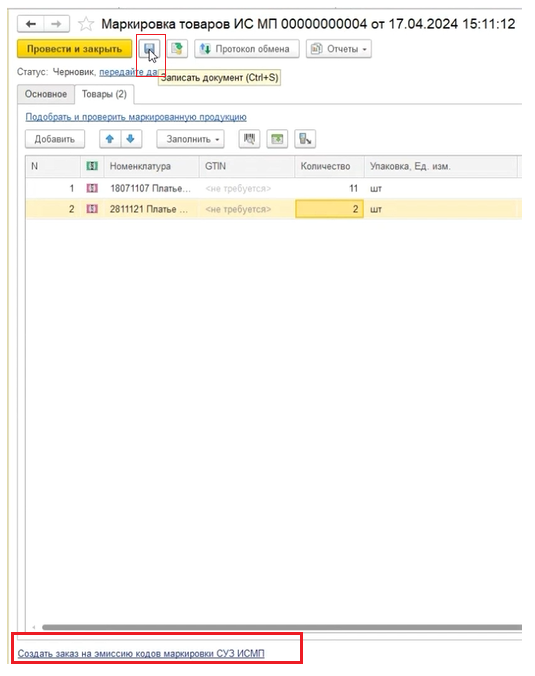Screen dimensions: 535x676
Task: Select item 2811121 Платье in row 2
Action: 149,209
